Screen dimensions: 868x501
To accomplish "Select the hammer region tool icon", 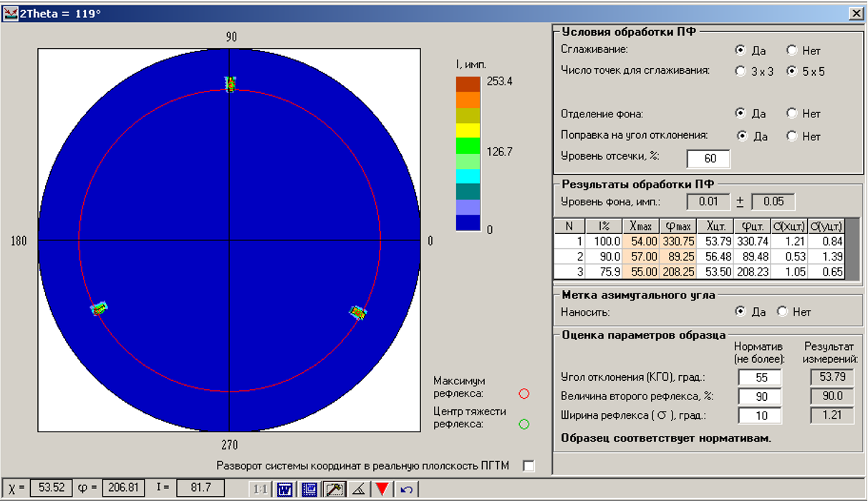I will tap(334, 490).
